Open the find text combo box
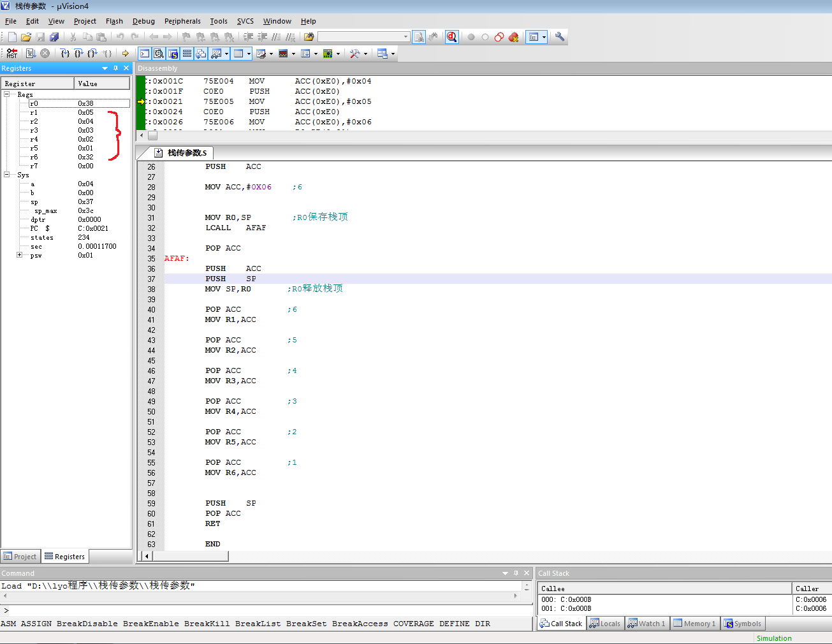The image size is (832, 644). tap(363, 37)
